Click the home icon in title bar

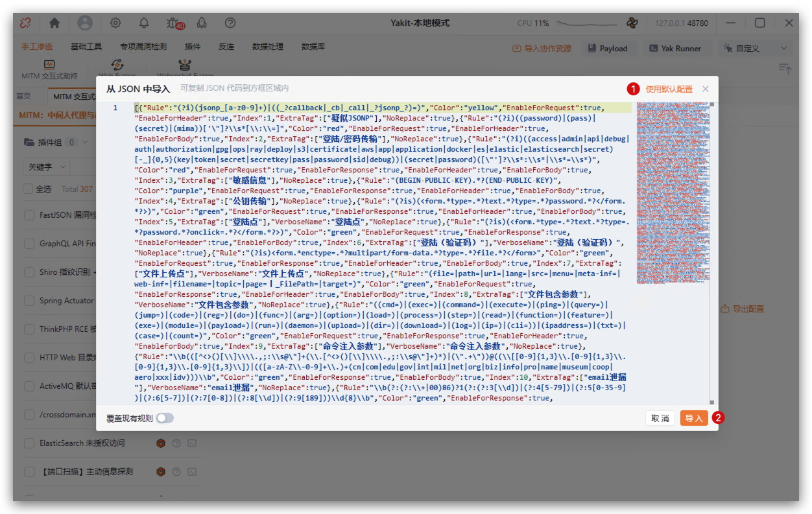click(54, 23)
